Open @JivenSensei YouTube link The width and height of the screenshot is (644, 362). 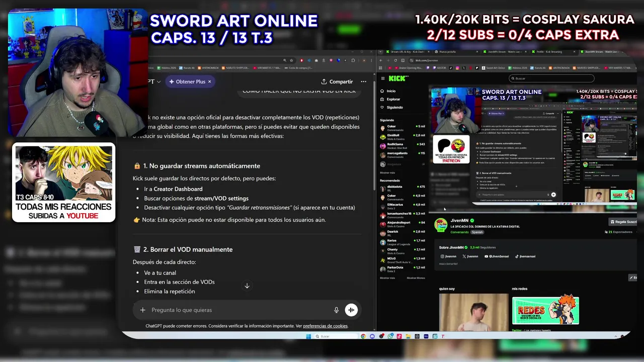pyautogui.click(x=496, y=256)
